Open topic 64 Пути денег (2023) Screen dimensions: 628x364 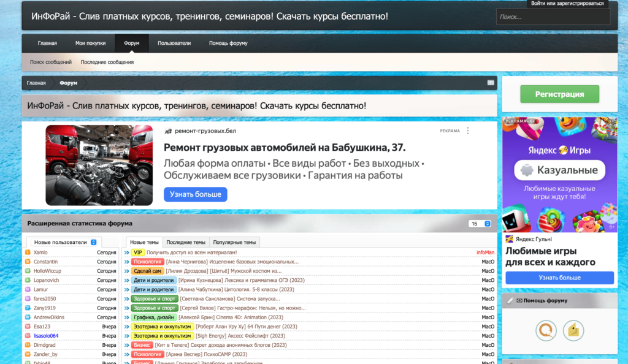[247, 327]
